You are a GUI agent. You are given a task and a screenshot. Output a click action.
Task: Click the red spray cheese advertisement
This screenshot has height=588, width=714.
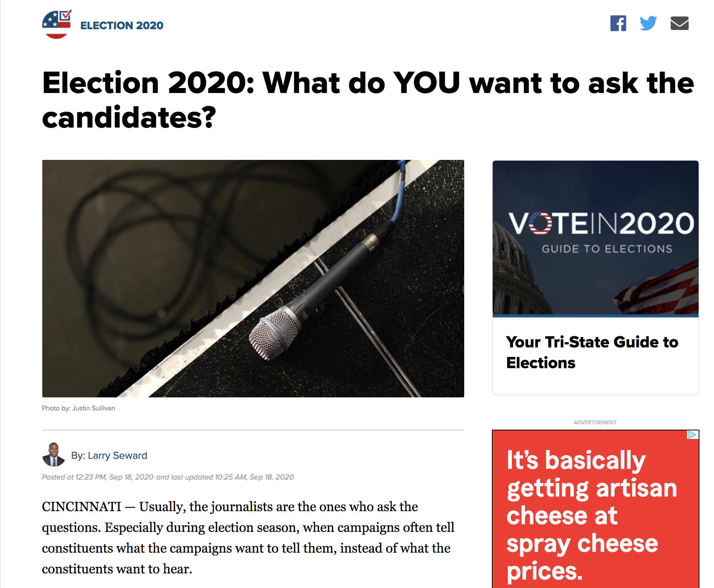595,515
